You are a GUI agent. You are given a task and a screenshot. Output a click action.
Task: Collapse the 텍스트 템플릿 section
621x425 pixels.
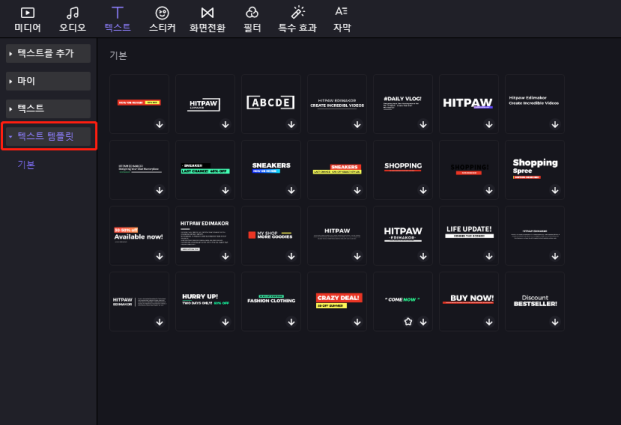(49, 136)
